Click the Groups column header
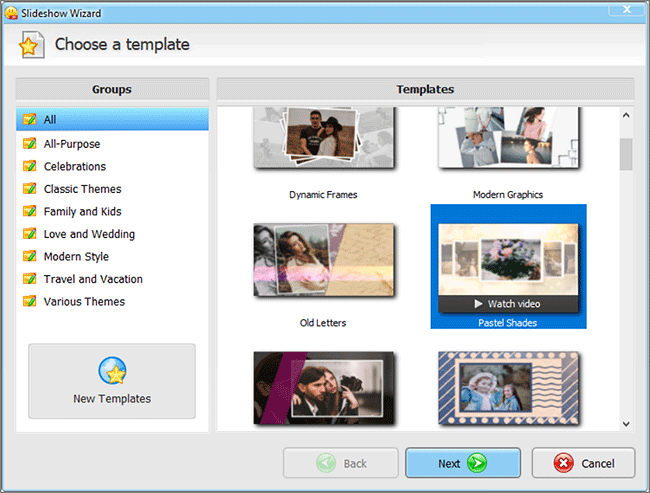This screenshot has height=493, width=650. [x=112, y=89]
